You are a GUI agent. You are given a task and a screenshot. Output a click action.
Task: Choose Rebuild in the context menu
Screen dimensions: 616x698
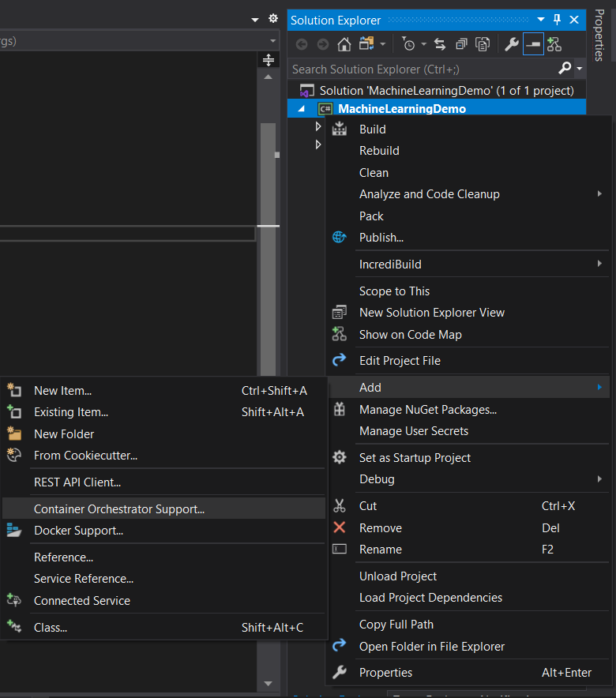[x=468, y=151]
